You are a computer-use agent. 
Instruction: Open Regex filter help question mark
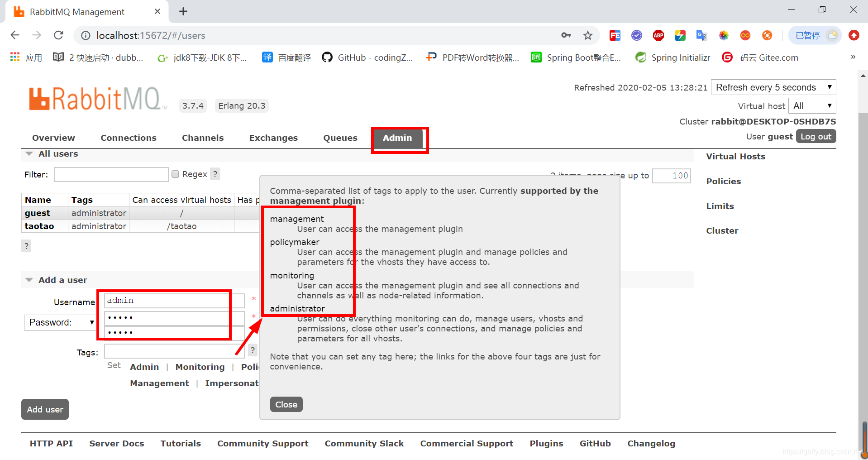(x=215, y=174)
